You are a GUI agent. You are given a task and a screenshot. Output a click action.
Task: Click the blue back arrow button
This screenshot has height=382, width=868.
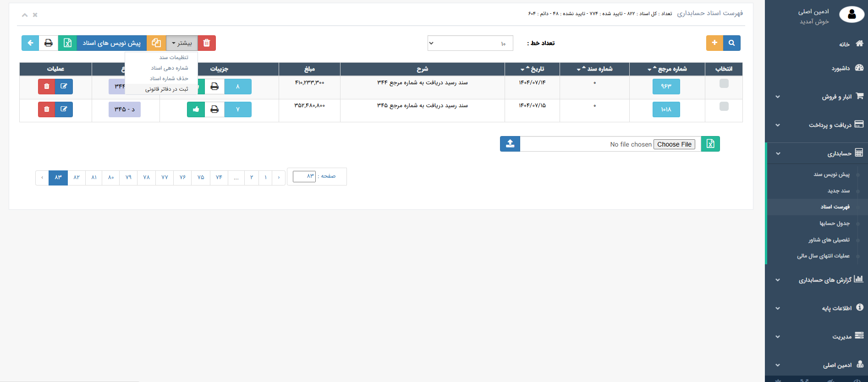30,43
